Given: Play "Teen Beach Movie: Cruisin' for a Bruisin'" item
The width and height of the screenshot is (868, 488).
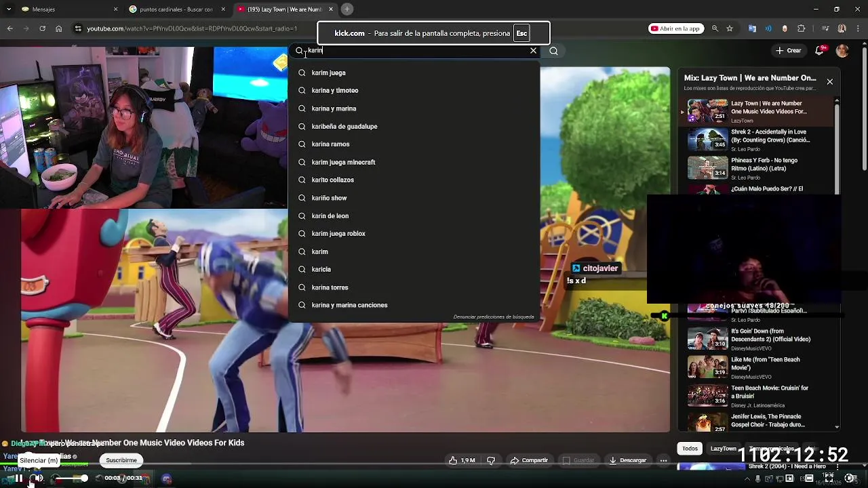Looking at the screenshot, I should coord(756,396).
